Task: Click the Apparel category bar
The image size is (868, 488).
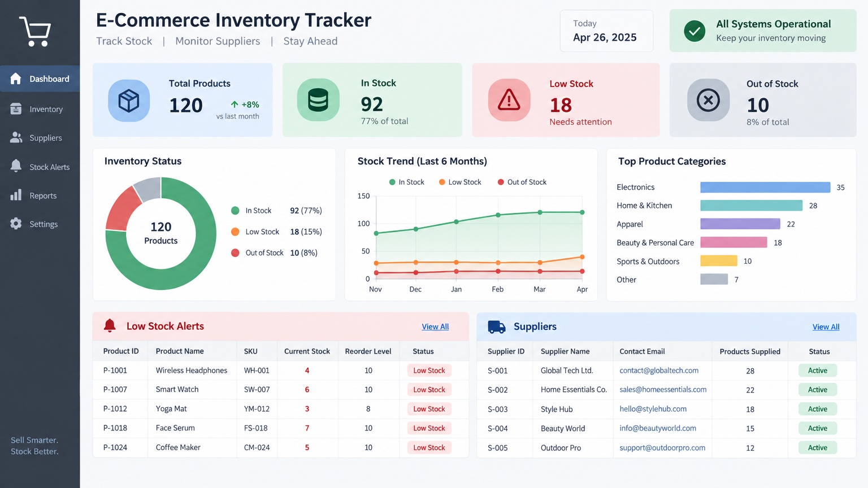Action: coord(740,224)
